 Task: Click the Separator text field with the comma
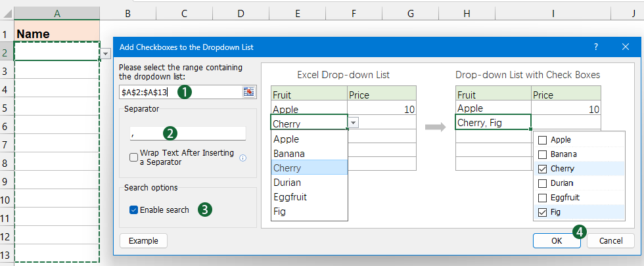pos(188,133)
